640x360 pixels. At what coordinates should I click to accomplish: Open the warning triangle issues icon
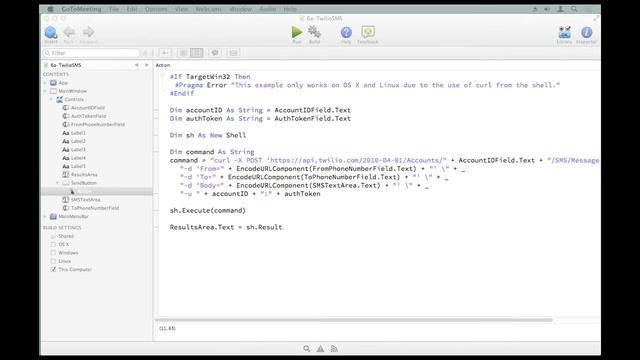point(320,349)
